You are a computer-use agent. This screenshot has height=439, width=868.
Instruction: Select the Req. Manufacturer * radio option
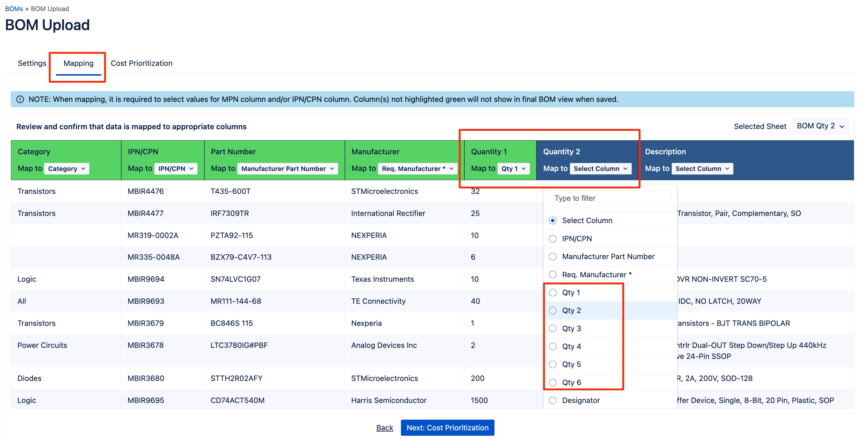point(553,275)
